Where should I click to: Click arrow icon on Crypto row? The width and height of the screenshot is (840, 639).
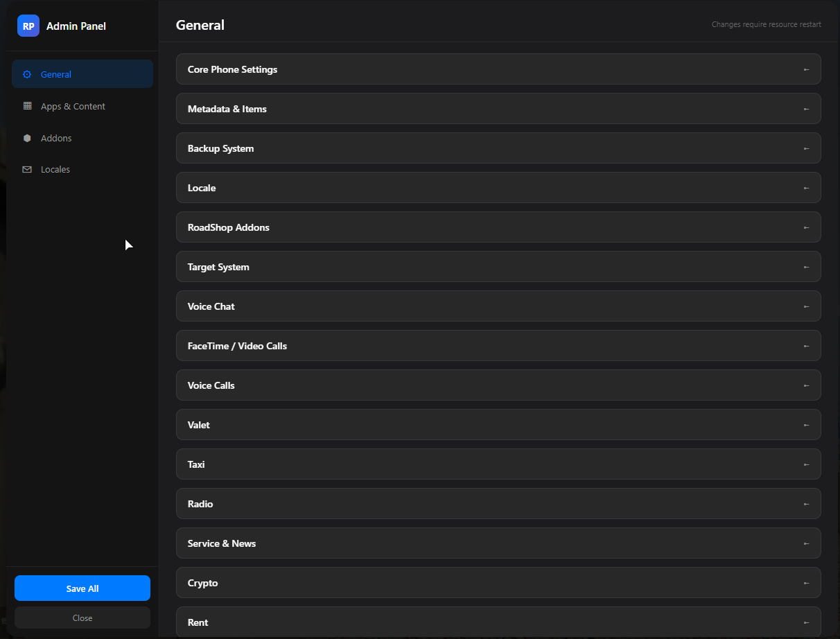coord(806,583)
